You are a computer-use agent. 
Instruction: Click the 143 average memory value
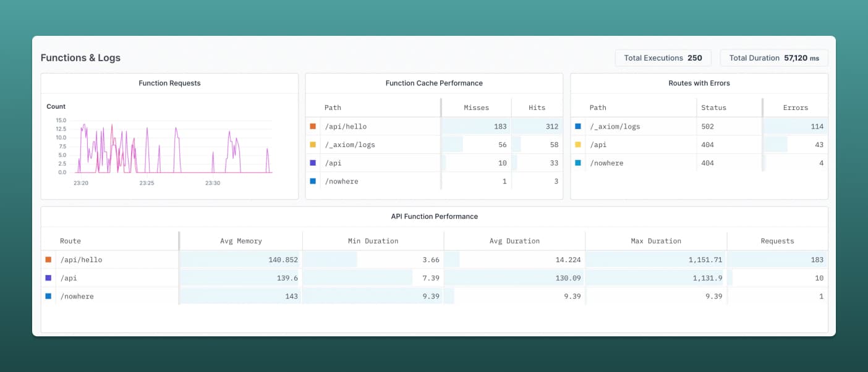[x=292, y=296]
